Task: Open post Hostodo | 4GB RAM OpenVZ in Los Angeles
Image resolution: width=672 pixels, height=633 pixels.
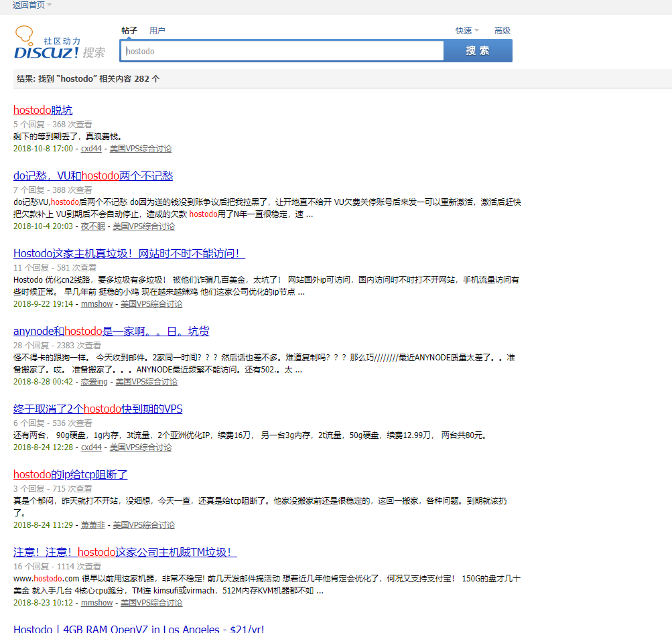Action: tap(139, 629)
